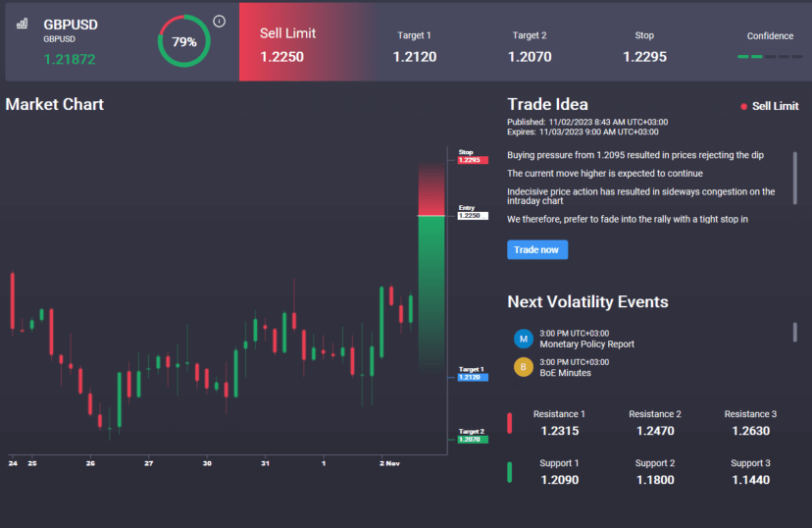This screenshot has height=528, width=812.
Task: Click the red resistance bar marker
Action: [510, 423]
